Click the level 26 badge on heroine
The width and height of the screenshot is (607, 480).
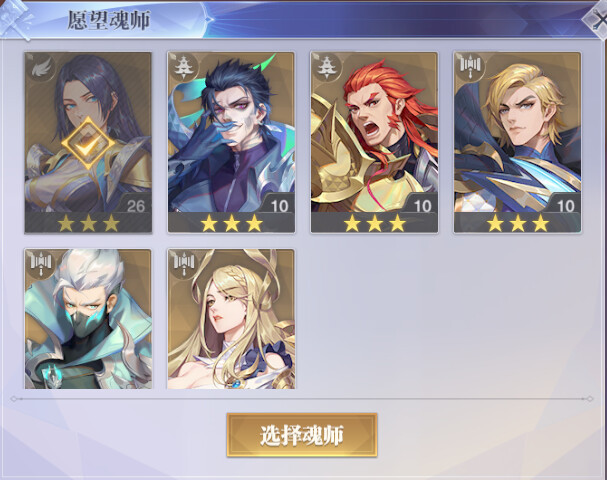pyautogui.click(x=136, y=206)
